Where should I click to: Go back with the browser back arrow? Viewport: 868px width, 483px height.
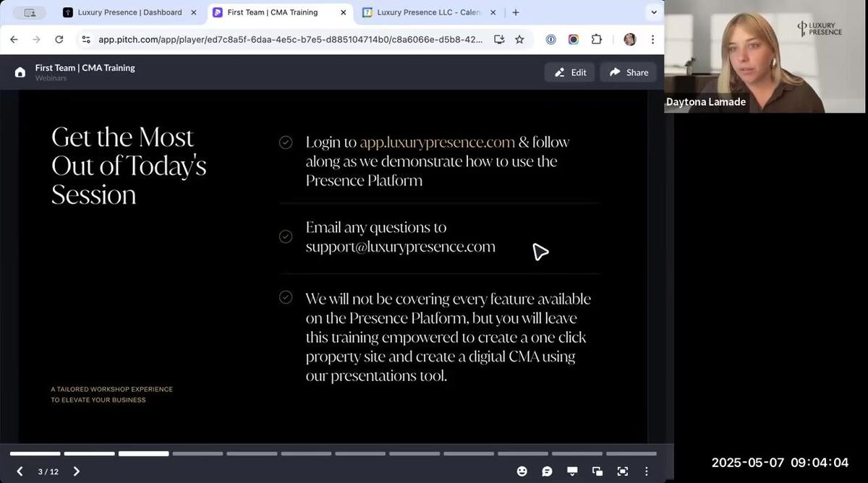click(14, 40)
